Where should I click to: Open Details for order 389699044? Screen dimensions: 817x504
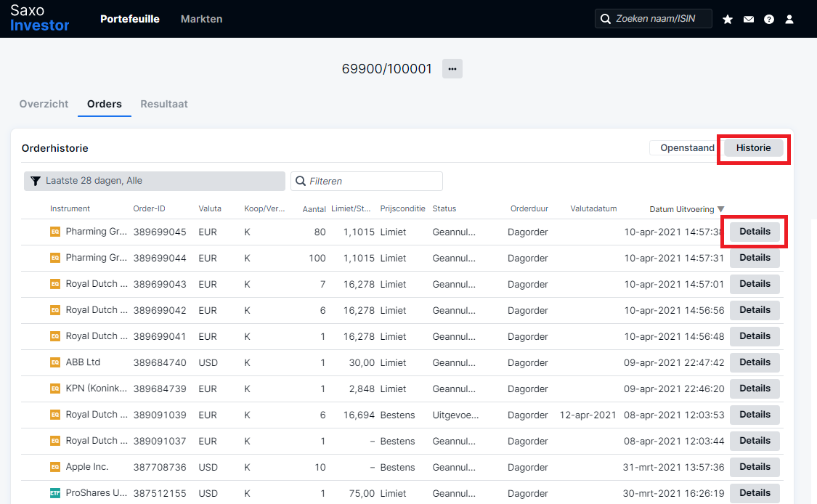click(x=755, y=258)
